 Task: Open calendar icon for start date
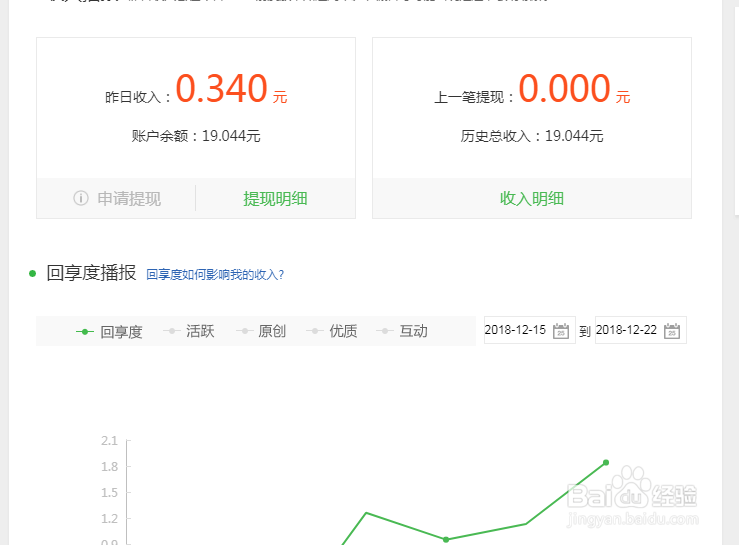[561, 330]
